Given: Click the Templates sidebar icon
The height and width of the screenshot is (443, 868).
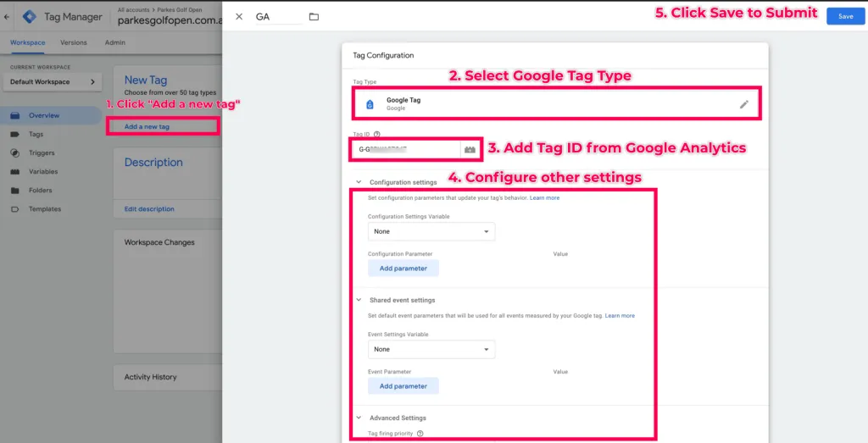Looking at the screenshot, I should pos(15,209).
